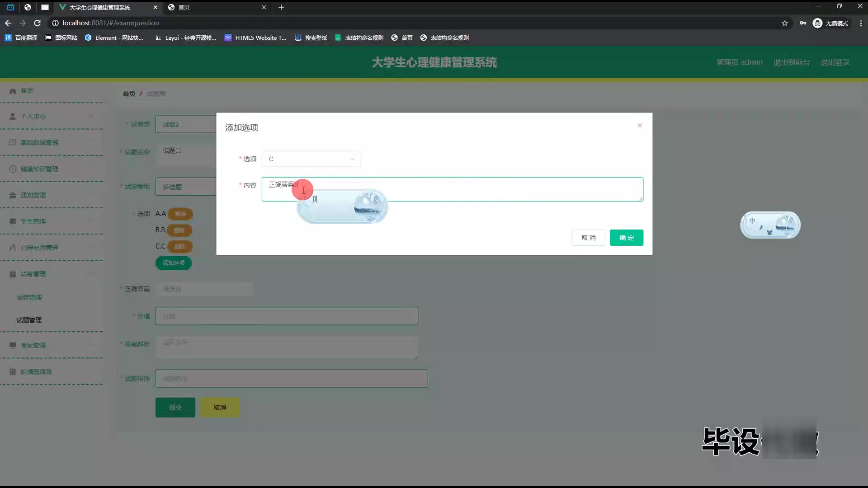The width and height of the screenshot is (868, 488).
Task: Click the browser reload icon
Action: point(38,23)
